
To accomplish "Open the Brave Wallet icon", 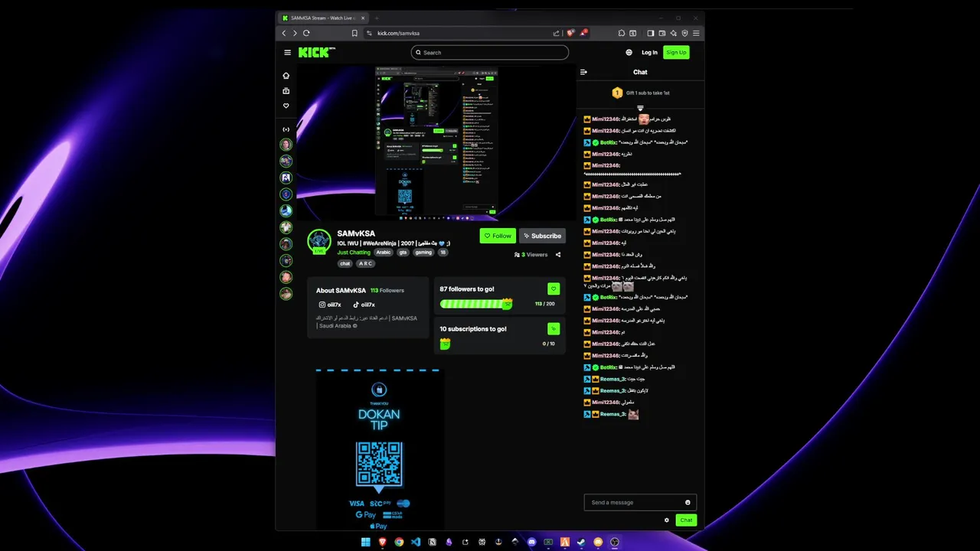I will click(x=662, y=33).
